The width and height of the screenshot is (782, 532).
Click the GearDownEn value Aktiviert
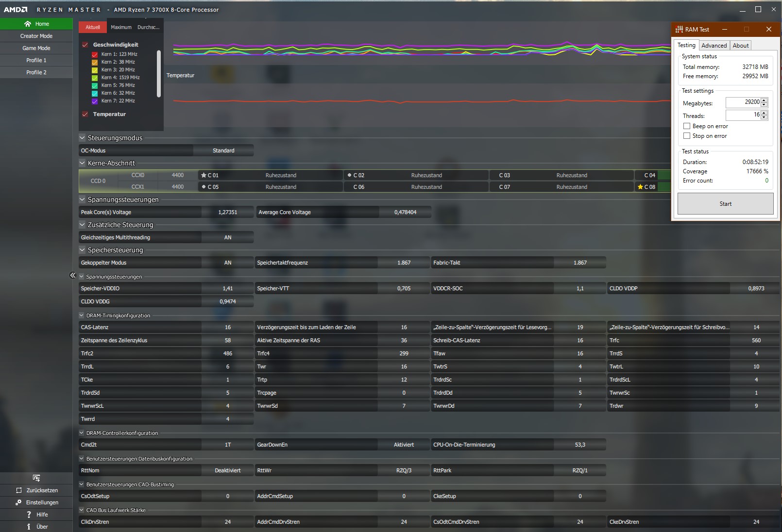click(404, 445)
